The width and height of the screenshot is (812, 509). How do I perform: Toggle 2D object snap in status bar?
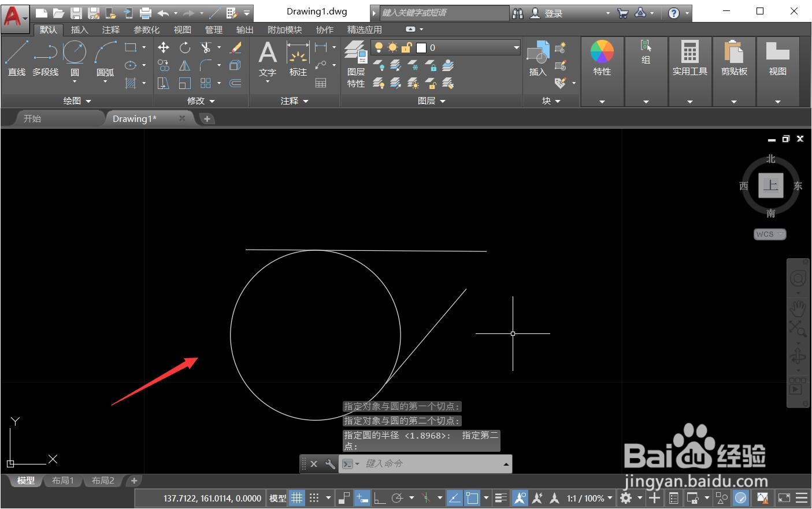(472, 498)
